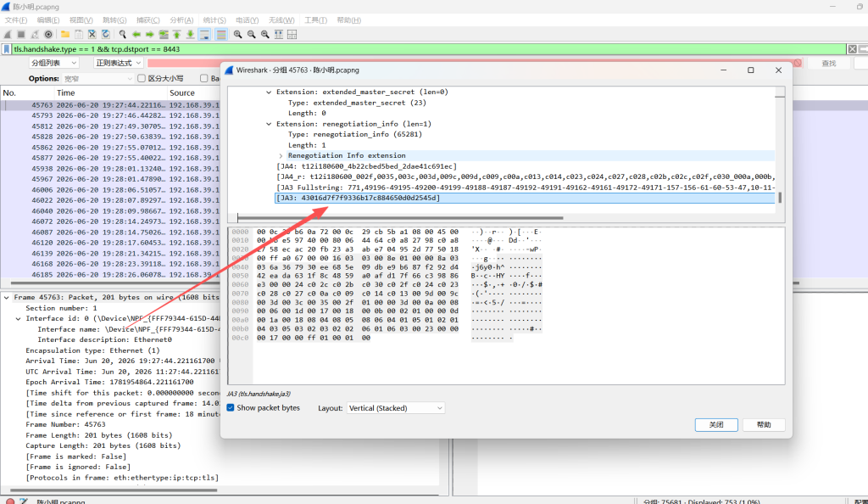868x504 pixels.
Task: Select packet row number 45793
Action: (x=110, y=115)
